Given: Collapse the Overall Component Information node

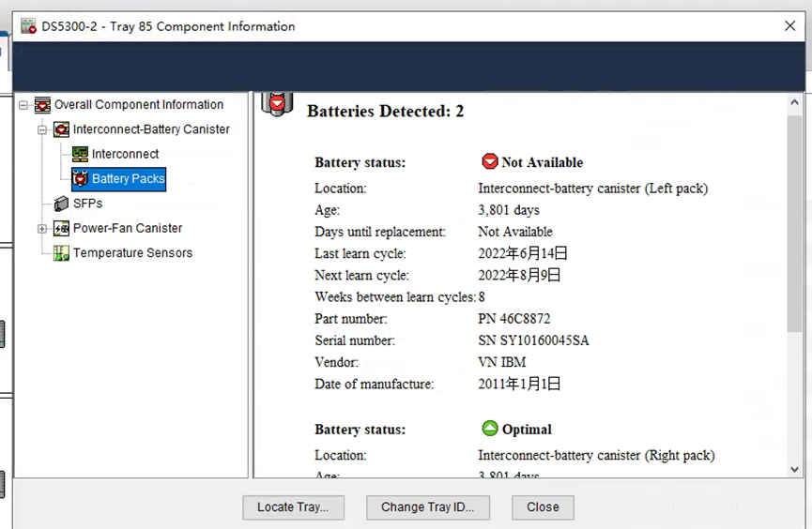Looking at the screenshot, I should pos(23,105).
